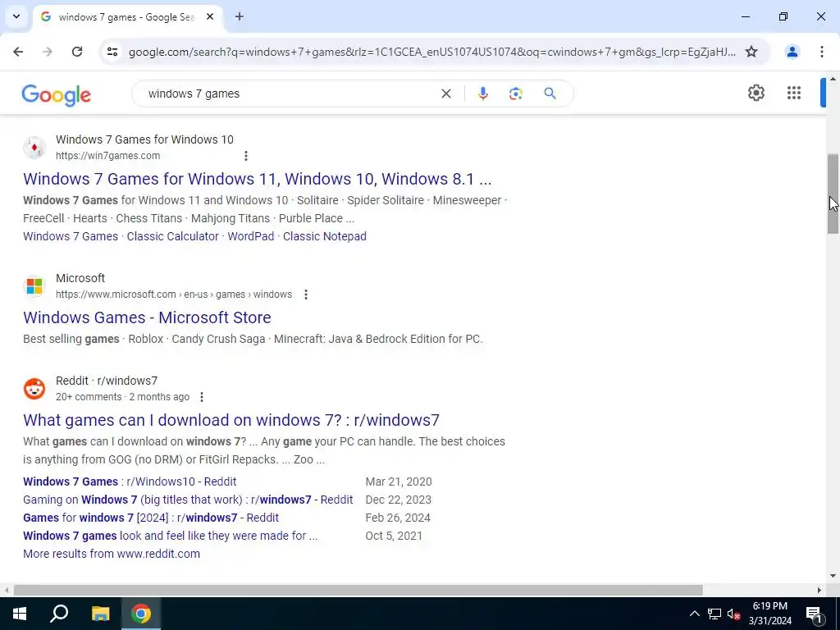Open Windows 7 games look and feel link
The image size is (840, 630).
pos(171,536)
